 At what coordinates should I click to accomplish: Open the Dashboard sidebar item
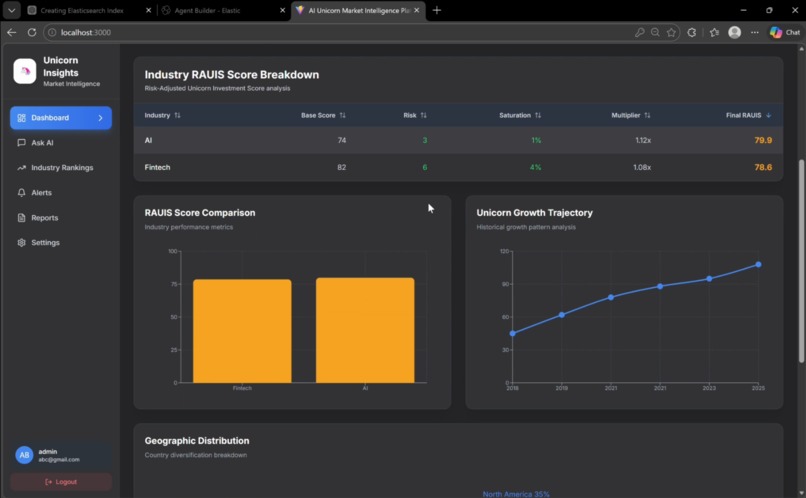61,118
